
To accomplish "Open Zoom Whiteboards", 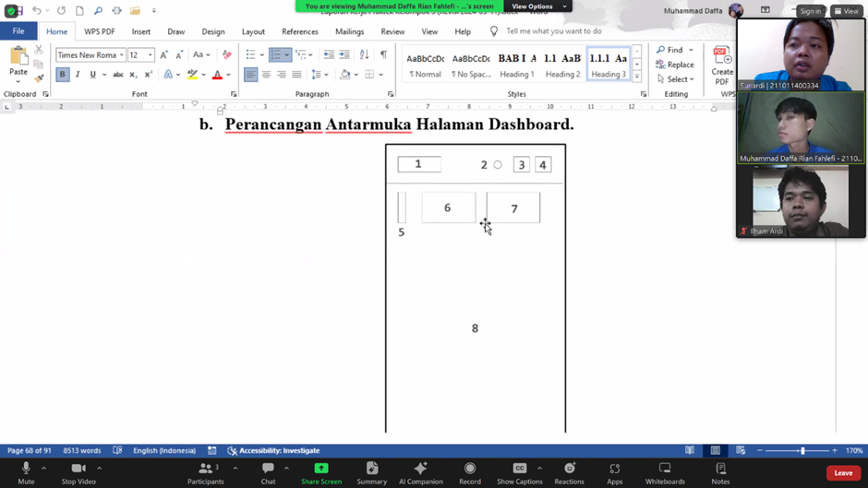I will tap(665, 473).
